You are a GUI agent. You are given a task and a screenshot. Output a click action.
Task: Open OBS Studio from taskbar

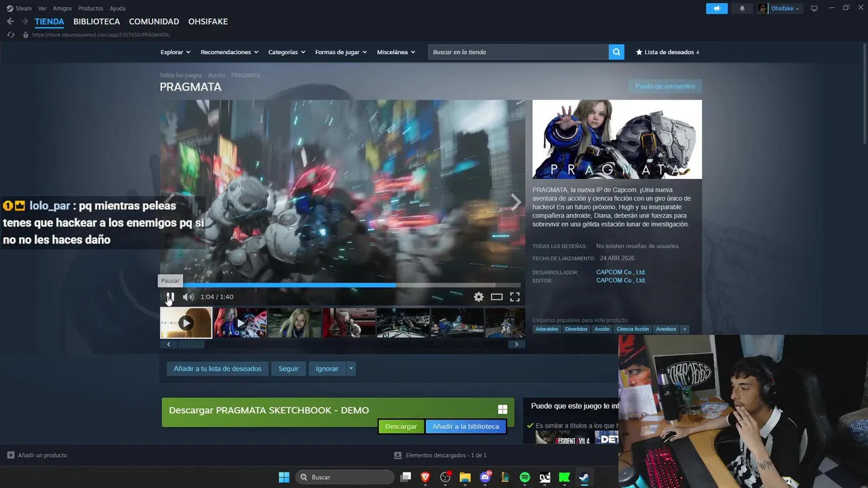tap(445, 477)
